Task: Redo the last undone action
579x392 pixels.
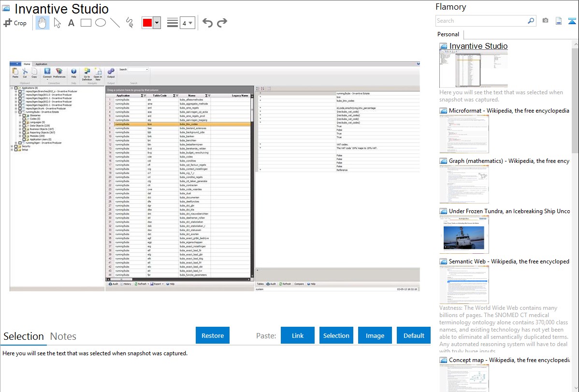Action: click(x=222, y=23)
